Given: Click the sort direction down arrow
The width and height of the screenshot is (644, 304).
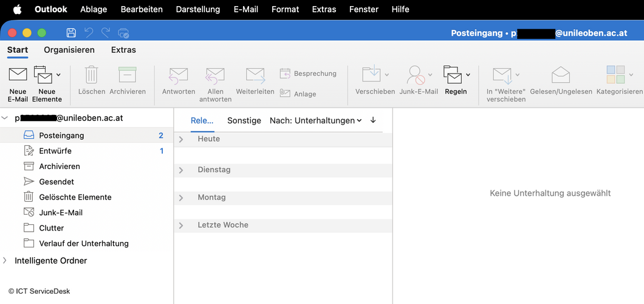Looking at the screenshot, I should 373,120.
